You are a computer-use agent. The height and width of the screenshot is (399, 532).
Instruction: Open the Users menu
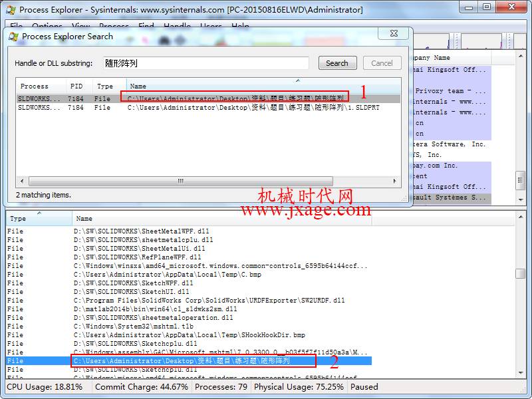point(211,25)
